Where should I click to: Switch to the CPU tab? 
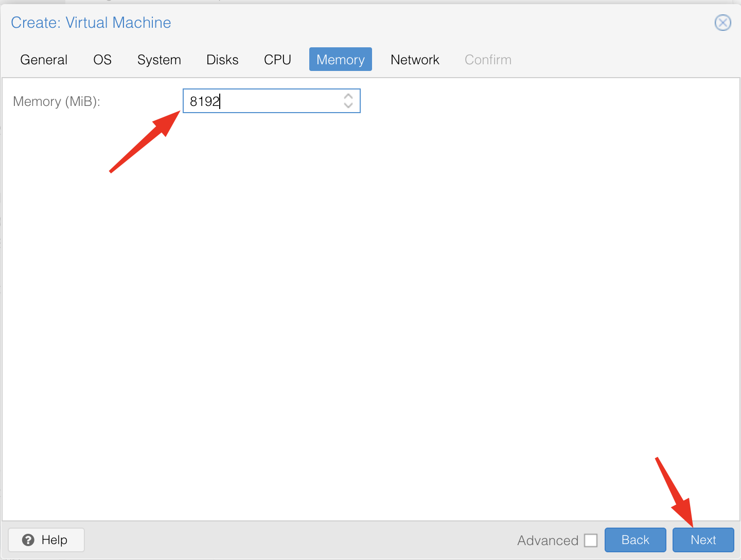click(277, 60)
